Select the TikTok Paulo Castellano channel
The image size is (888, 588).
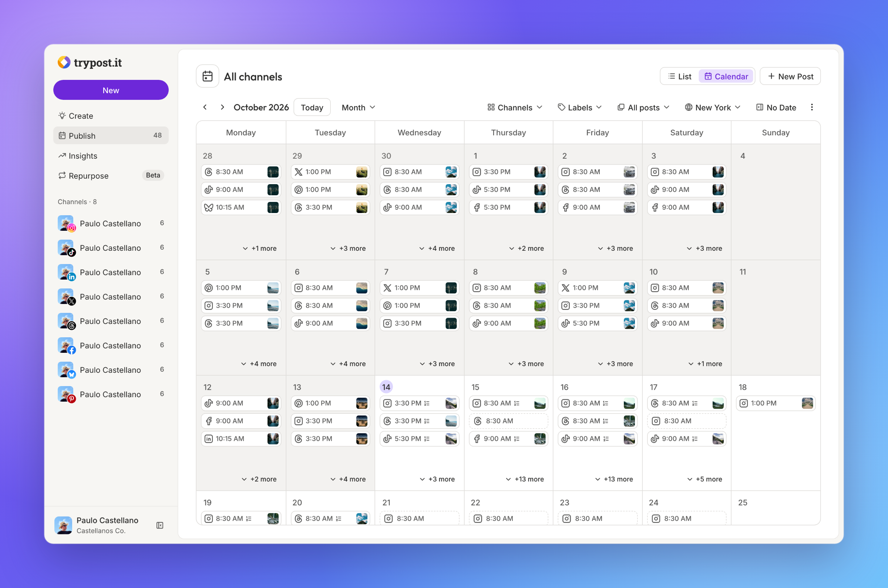point(111,248)
